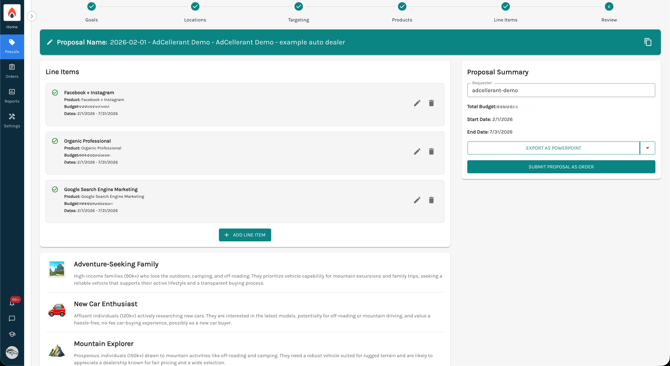Click Dates text in Organic Professional item

click(x=91, y=162)
